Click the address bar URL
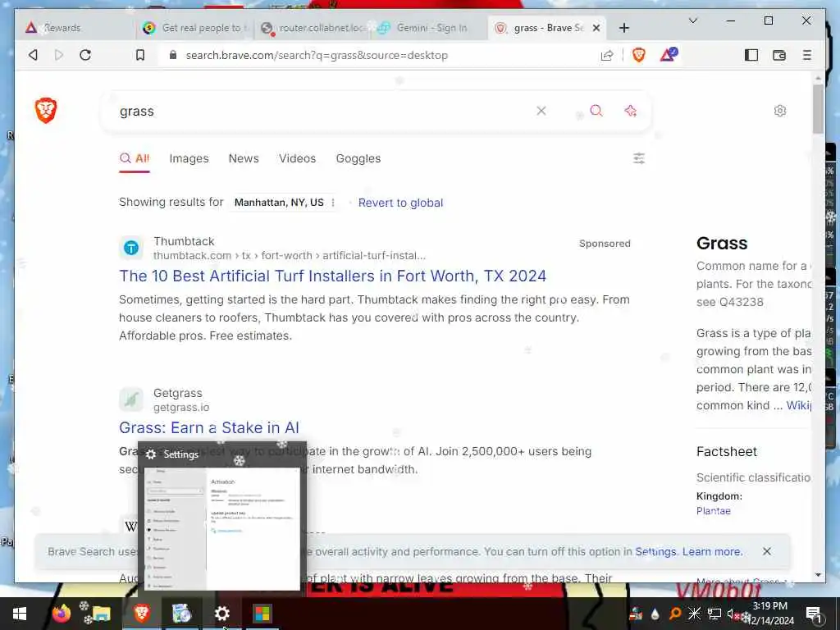 pos(317,55)
